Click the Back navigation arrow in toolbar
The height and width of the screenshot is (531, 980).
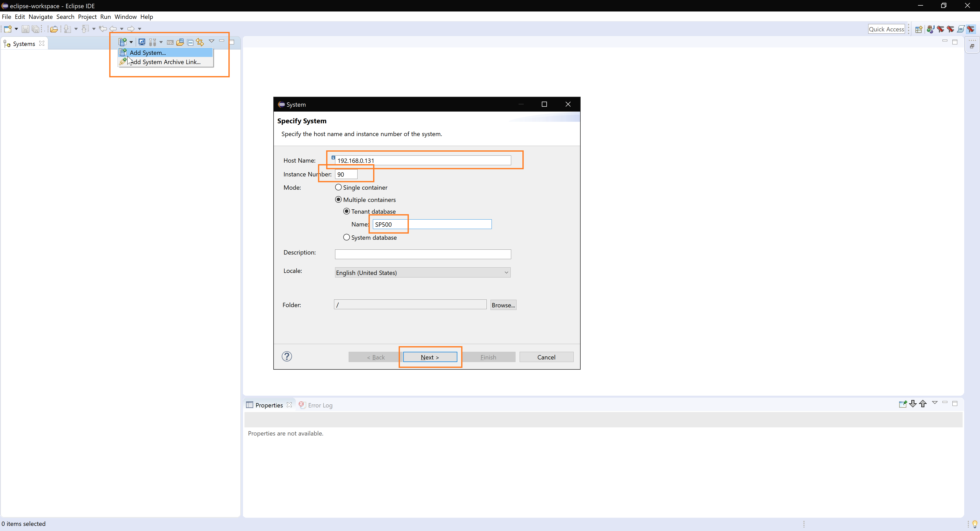[x=113, y=29]
